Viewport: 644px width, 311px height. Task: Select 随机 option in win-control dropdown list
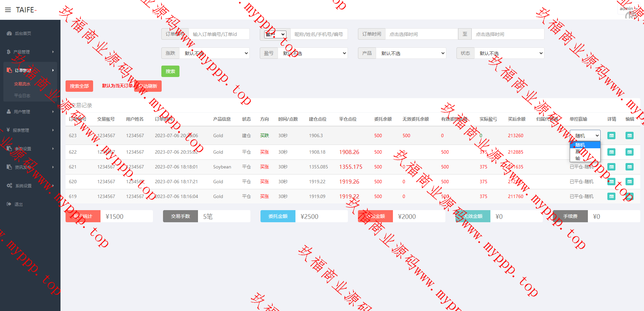584,145
